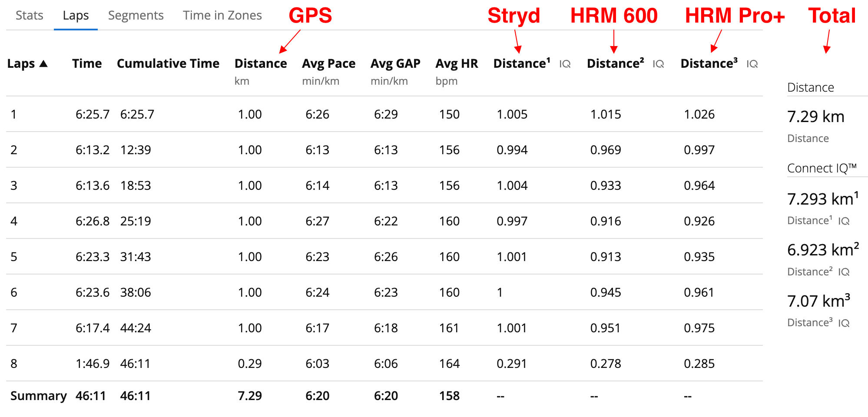
Task: Click distance value 0.945 in lap 6
Action: [606, 292]
